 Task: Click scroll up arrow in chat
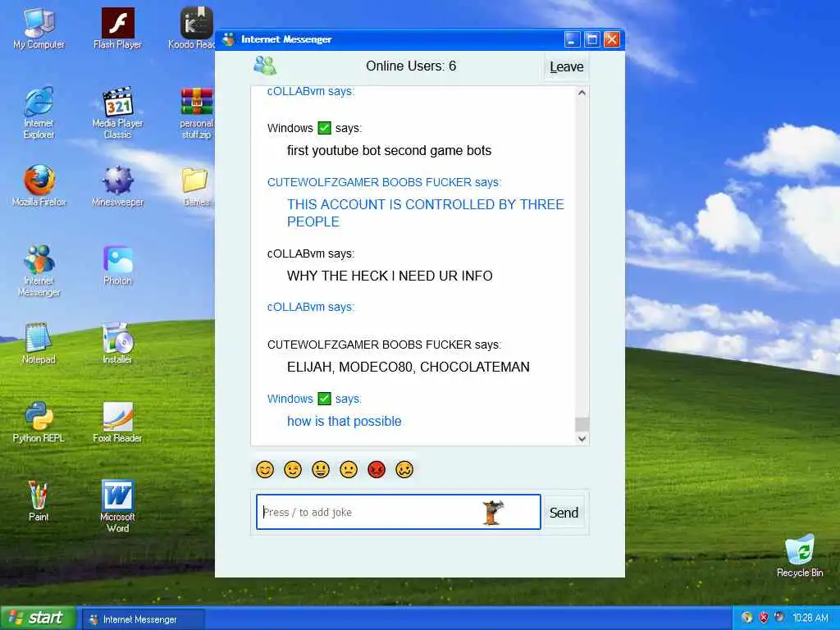tap(582, 94)
